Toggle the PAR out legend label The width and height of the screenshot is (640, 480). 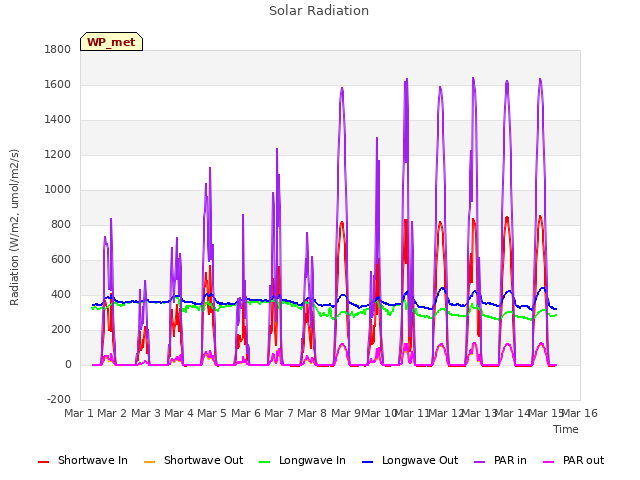click(x=583, y=460)
